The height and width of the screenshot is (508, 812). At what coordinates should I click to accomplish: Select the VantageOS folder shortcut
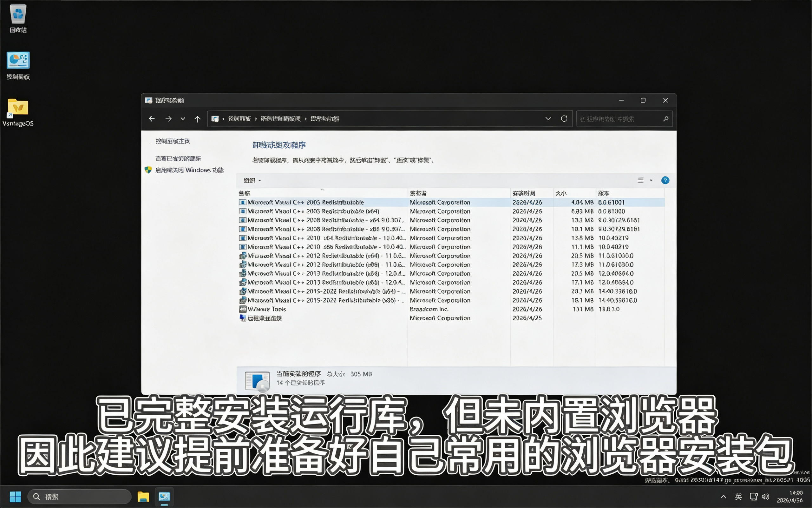click(18, 112)
